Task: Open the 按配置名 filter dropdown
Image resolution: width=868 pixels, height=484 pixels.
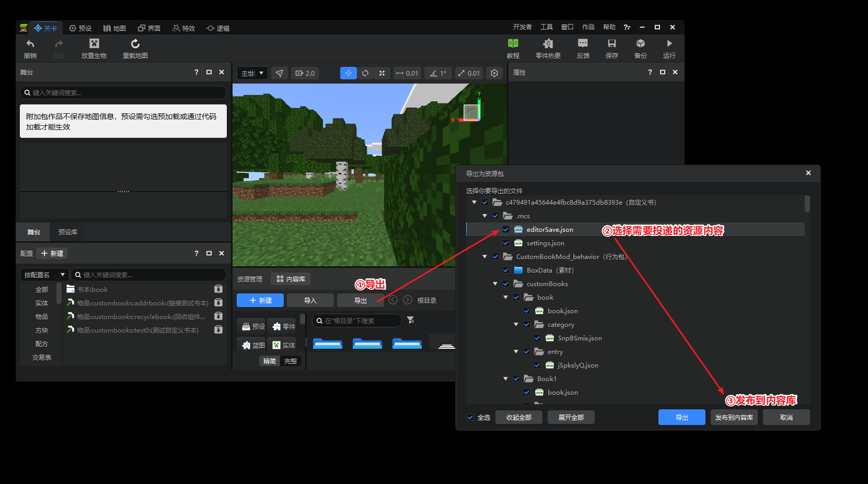Action: click(44, 275)
